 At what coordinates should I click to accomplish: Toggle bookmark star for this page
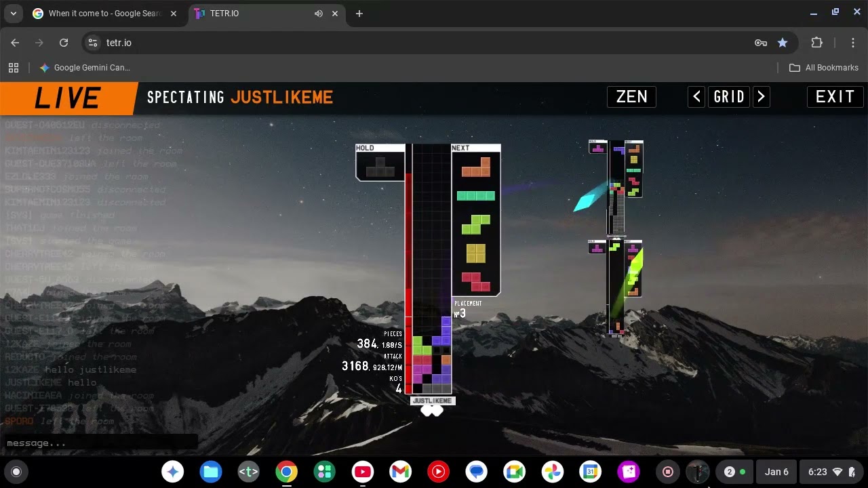click(x=783, y=43)
